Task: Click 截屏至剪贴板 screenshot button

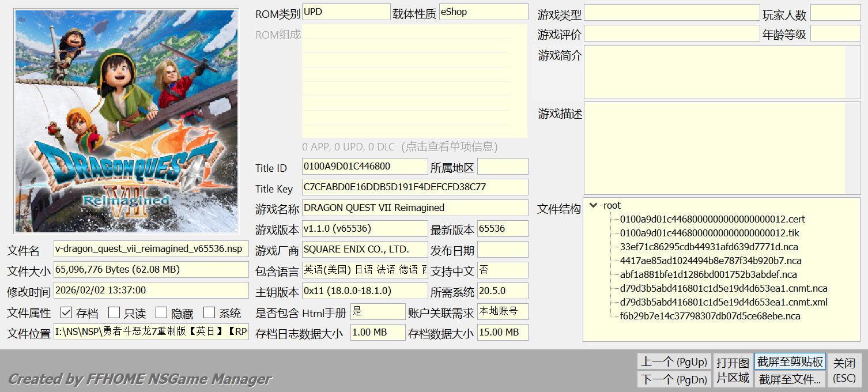Action: 790,362
